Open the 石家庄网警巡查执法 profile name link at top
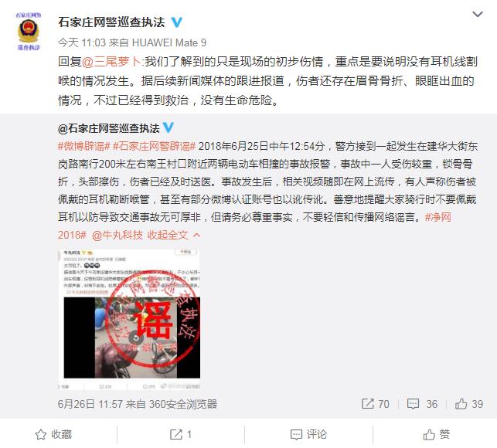Image resolution: width=497 pixels, height=448 pixels. point(111,22)
